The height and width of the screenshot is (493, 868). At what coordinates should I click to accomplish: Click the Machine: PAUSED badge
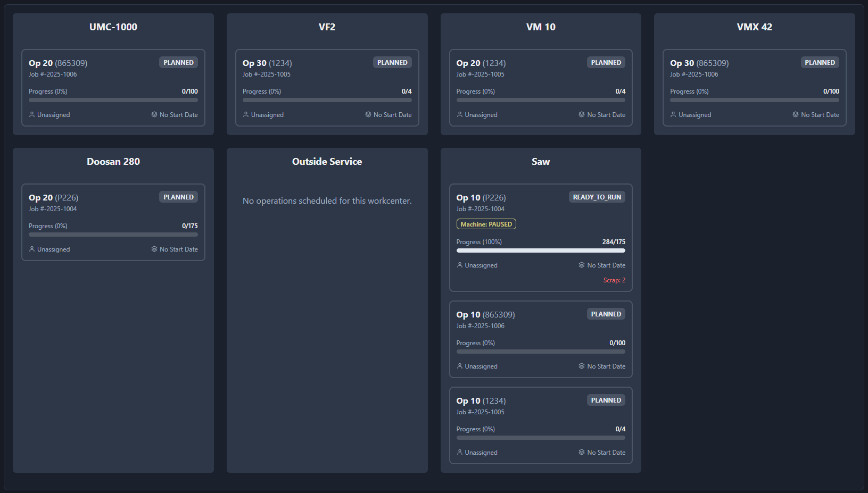pos(486,224)
